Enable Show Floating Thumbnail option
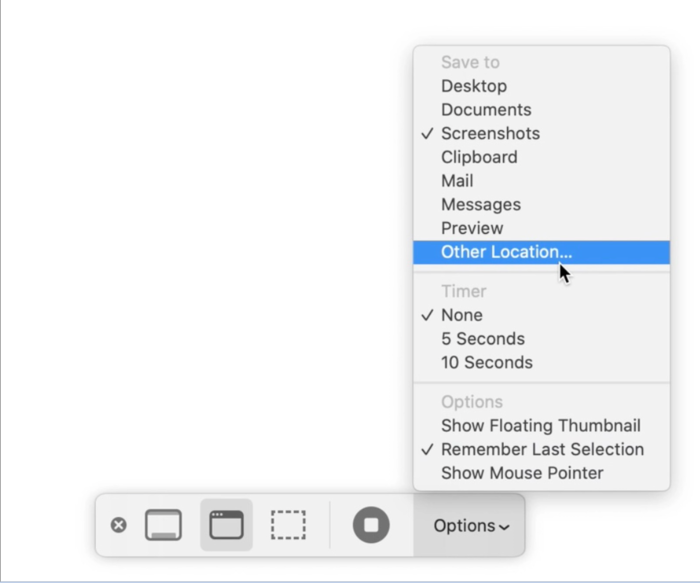The width and height of the screenshot is (700, 583). click(x=542, y=426)
